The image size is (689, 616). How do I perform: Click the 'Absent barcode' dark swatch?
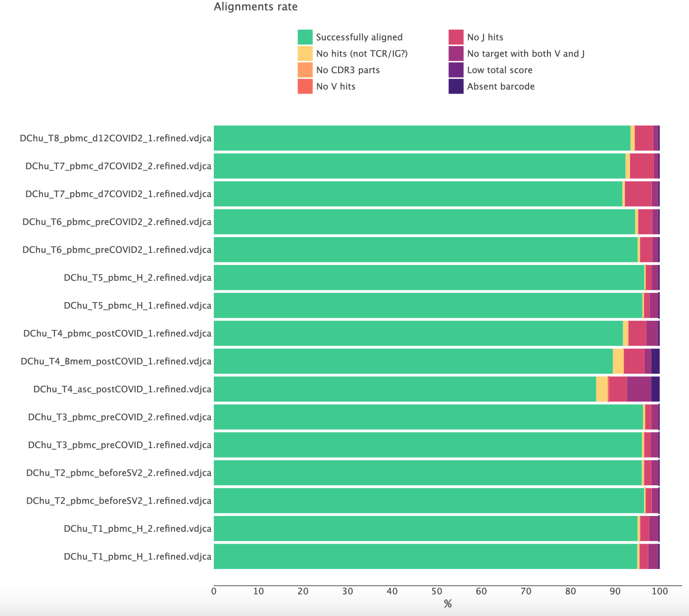456,86
